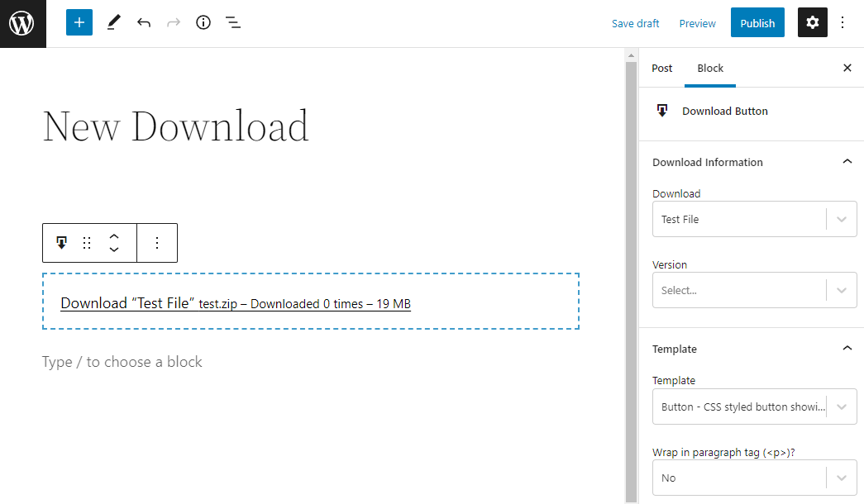Screen dimensions: 864x504
Task: Open the Options three-dot menu top right
Action: pos(843,22)
